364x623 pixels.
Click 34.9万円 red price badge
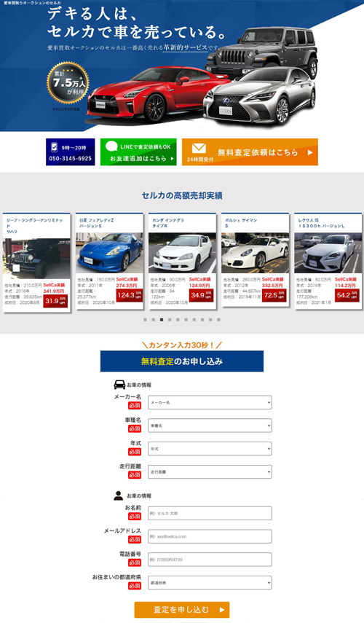201,295
